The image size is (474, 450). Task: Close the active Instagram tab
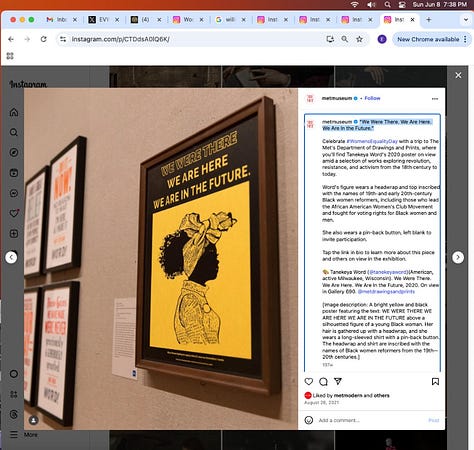(x=413, y=20)
